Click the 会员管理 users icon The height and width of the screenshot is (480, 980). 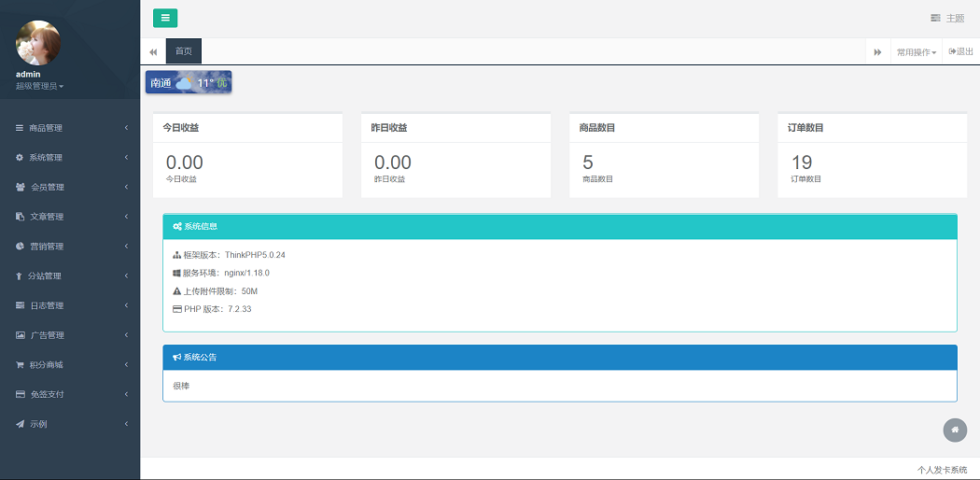click(x=21, y=188)
